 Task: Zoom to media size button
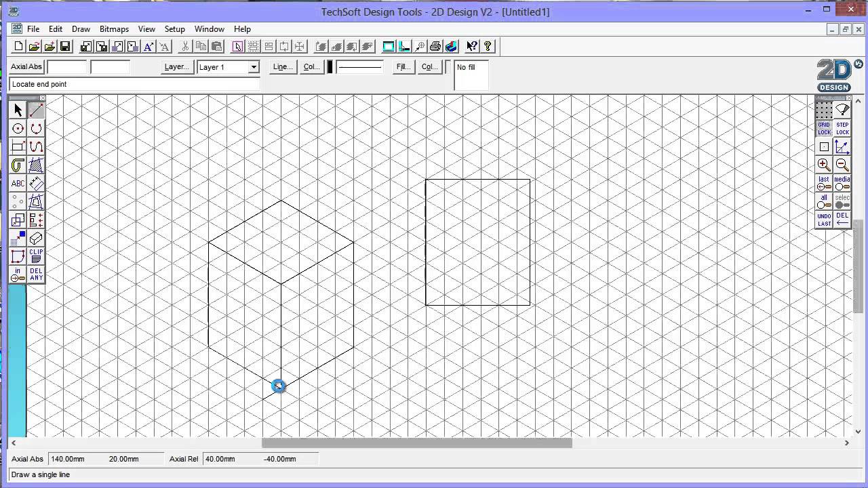[x=842, y=183]
